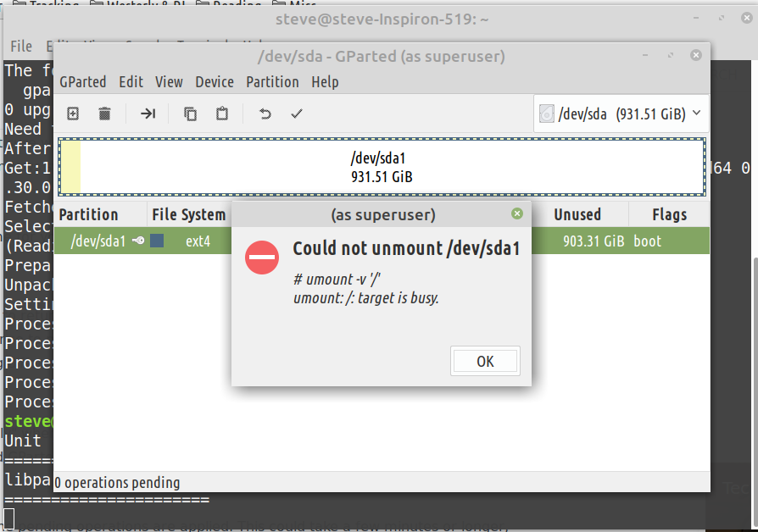The width and height of the screenshot is (758, 532).
Task: Open the View menu
Action: pyautogui.click(x=169, y=82)
